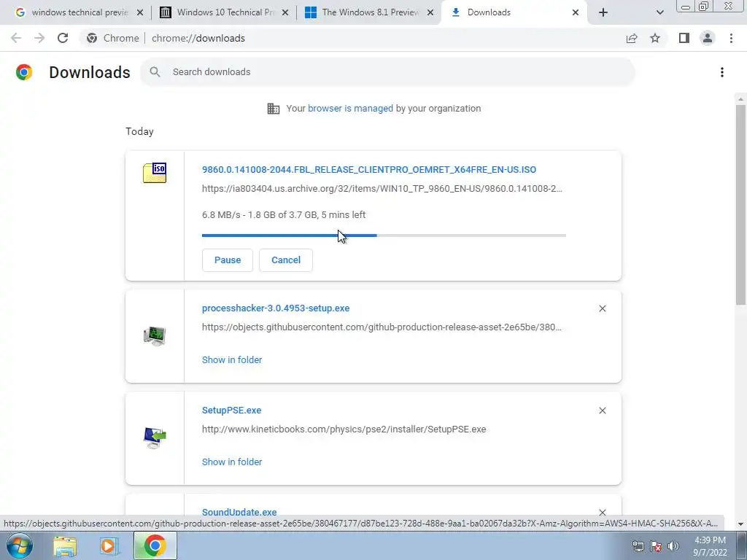Close the Downloads tab

click(576, 13)
